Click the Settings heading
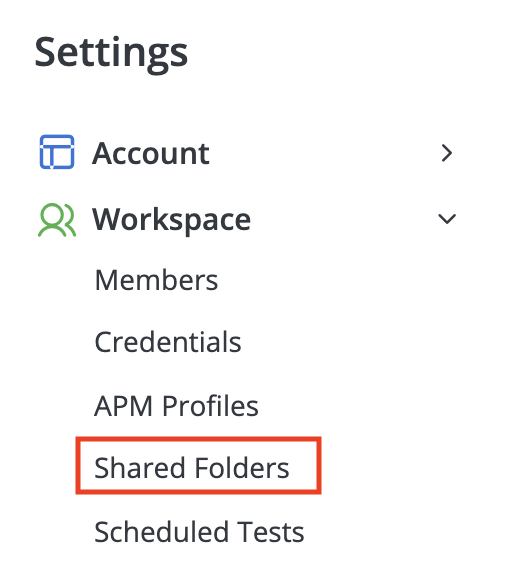Image resolution: width=514 pixels, height=564 pixels. pyautogui.click(x=111, y=53)
